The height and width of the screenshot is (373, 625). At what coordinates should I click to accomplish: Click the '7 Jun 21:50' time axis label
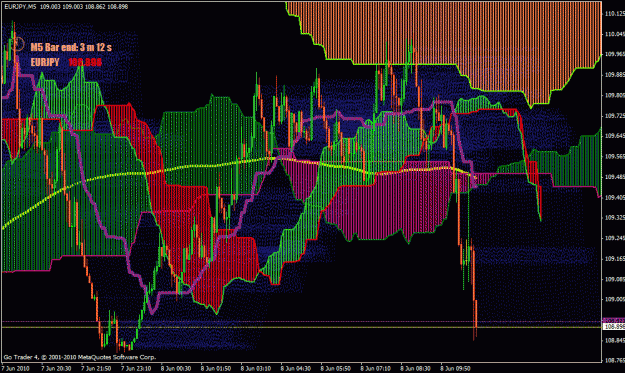96,369
